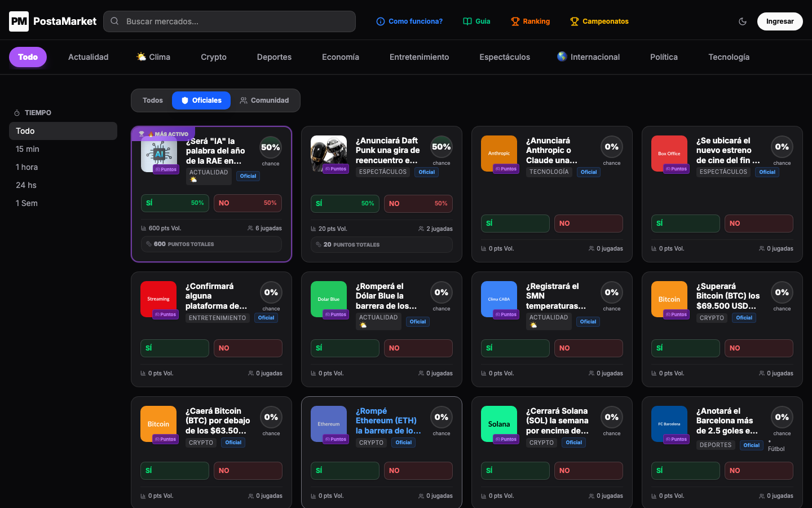
Task: Click the green Solana market icon
Action: [499, 424]
